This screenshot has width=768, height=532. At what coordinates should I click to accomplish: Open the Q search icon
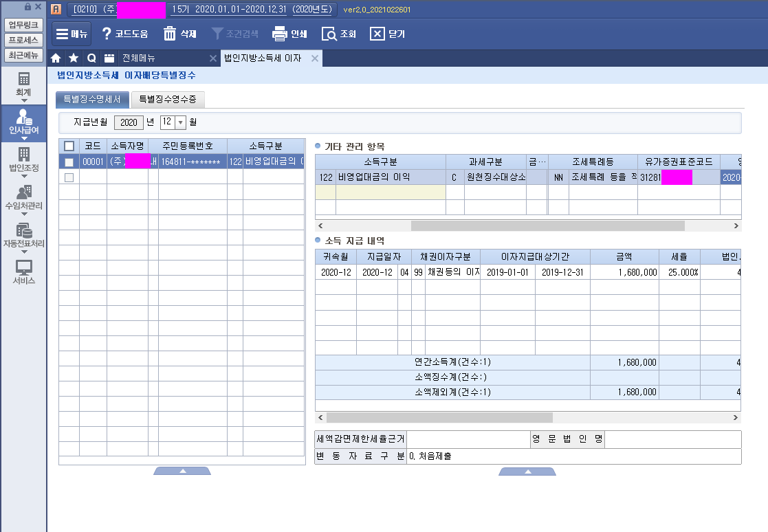click(x=91, y=58)
